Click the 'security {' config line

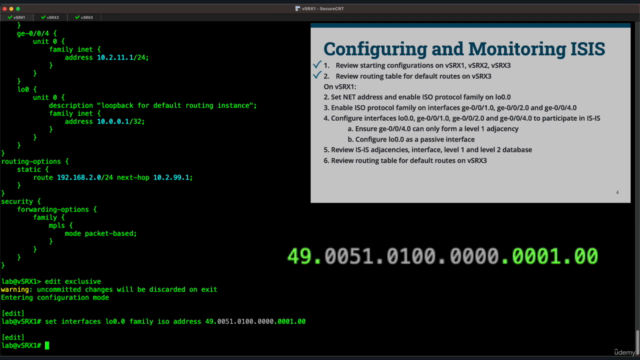pos(21,202)
